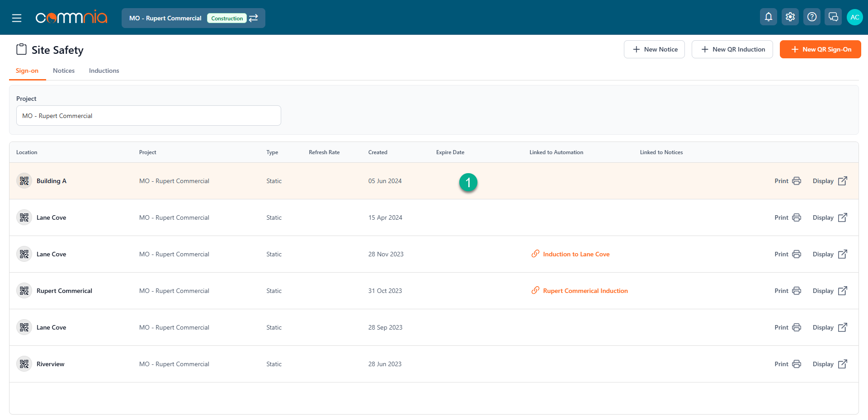This screenshot has width=868, height=420.
Task: Click the Site Safety page title
Action: click(x=57, y=50)
